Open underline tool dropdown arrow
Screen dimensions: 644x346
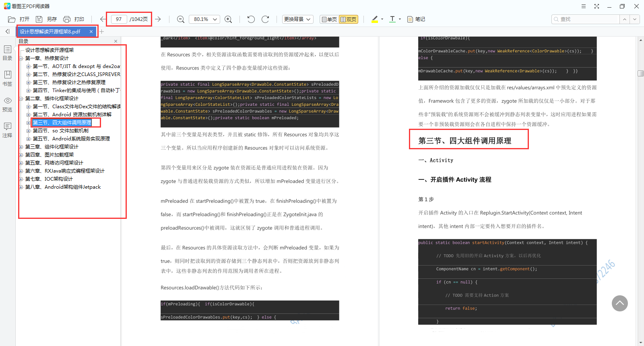coord(400,19)
